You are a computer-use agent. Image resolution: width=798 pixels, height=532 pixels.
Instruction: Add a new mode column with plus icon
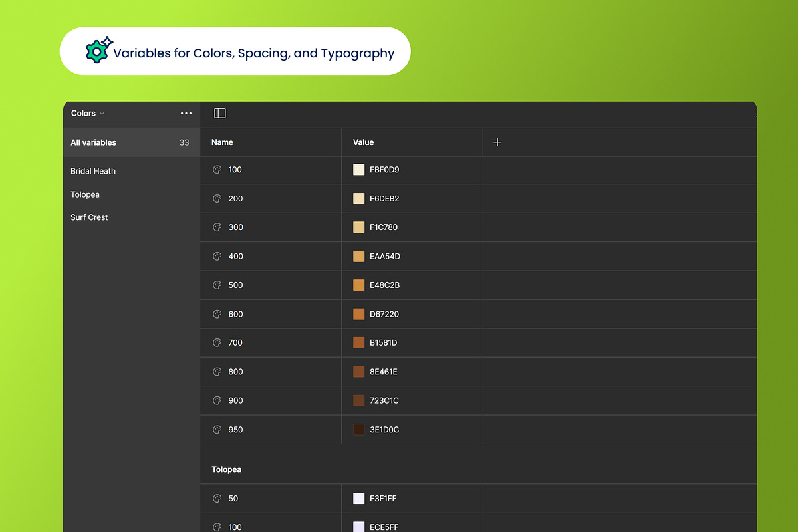[497, 142]
